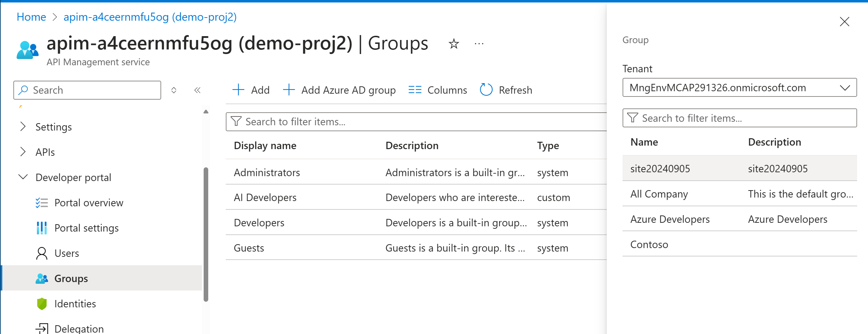Click the Identities shield icon
Screen dimensions: 868x334
pos(42,304)
